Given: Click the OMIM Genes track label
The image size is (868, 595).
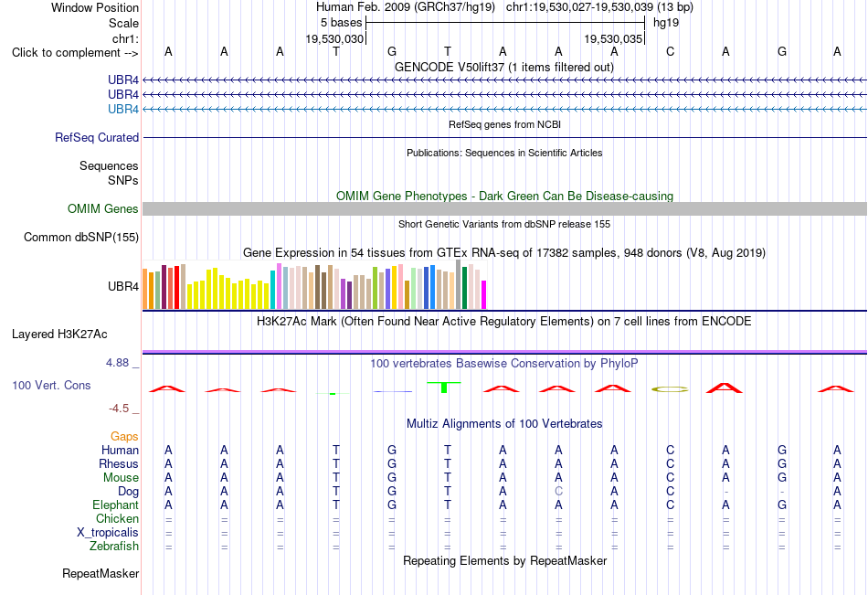Looking at the screenshot, I should [103, 209].
